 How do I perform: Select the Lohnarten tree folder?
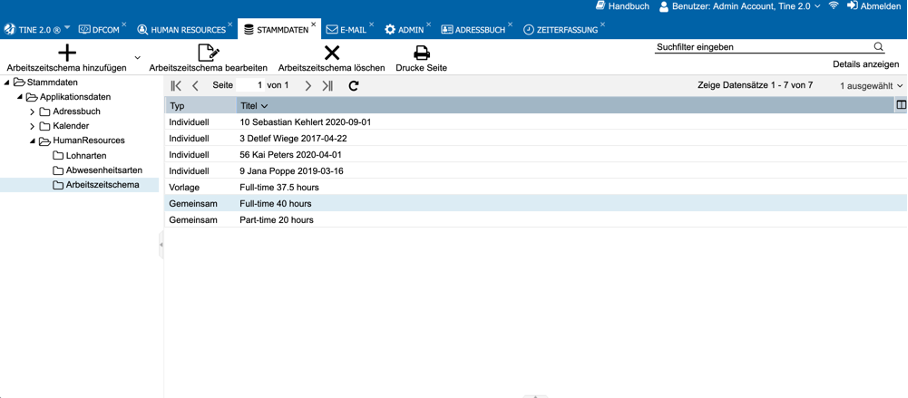pyautogui.click(x=79, y=155)
